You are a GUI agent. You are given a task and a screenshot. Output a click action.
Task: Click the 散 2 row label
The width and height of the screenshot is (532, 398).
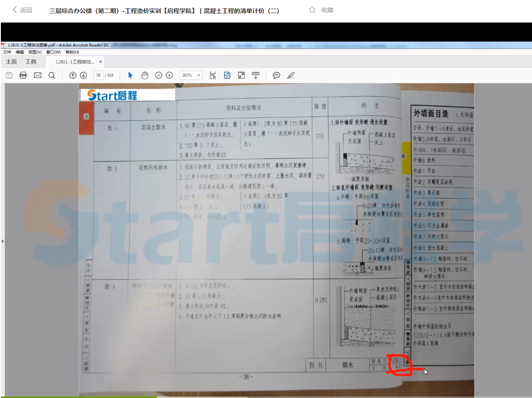click(x=113, y=168)
